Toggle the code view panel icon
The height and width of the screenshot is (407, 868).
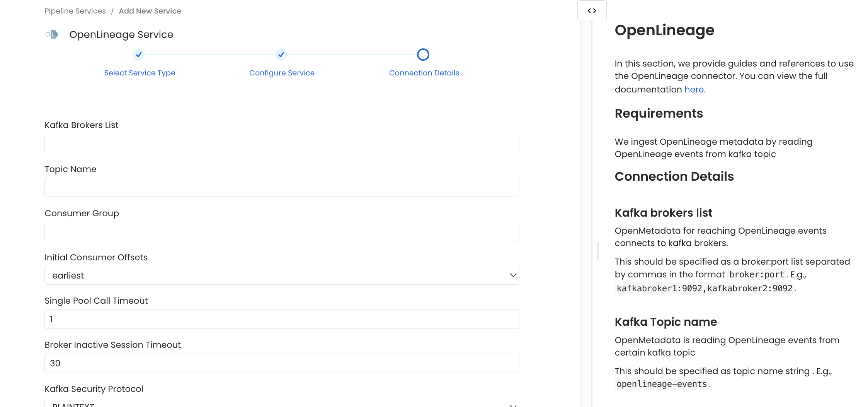coord(592,10)
